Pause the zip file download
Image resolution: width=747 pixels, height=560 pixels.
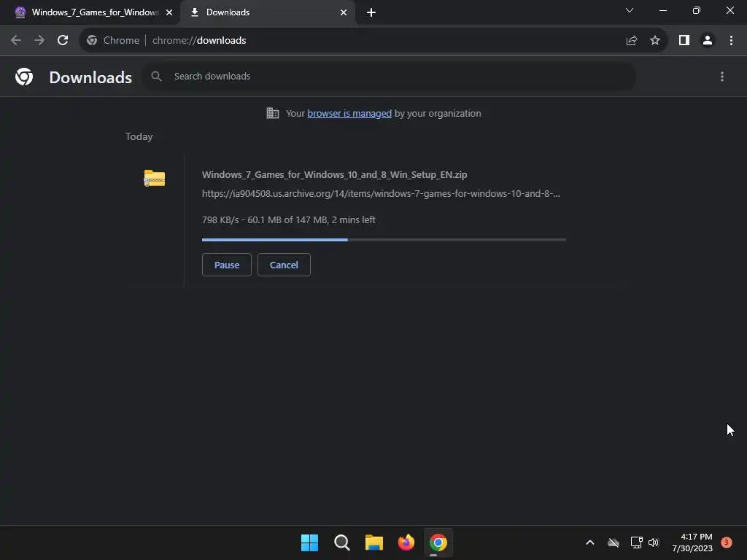tap(227, 265)
